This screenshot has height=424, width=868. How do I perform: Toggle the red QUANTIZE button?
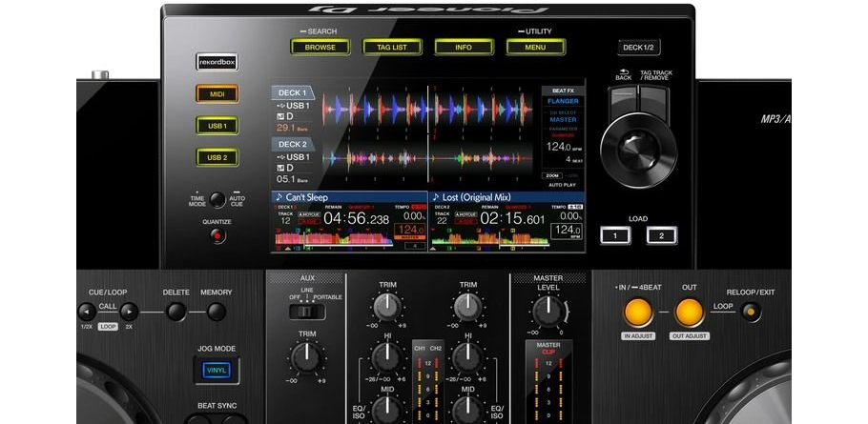(217, 236)
